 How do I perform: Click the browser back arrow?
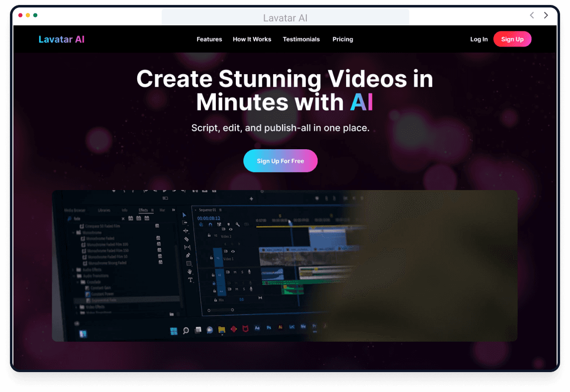532,15
